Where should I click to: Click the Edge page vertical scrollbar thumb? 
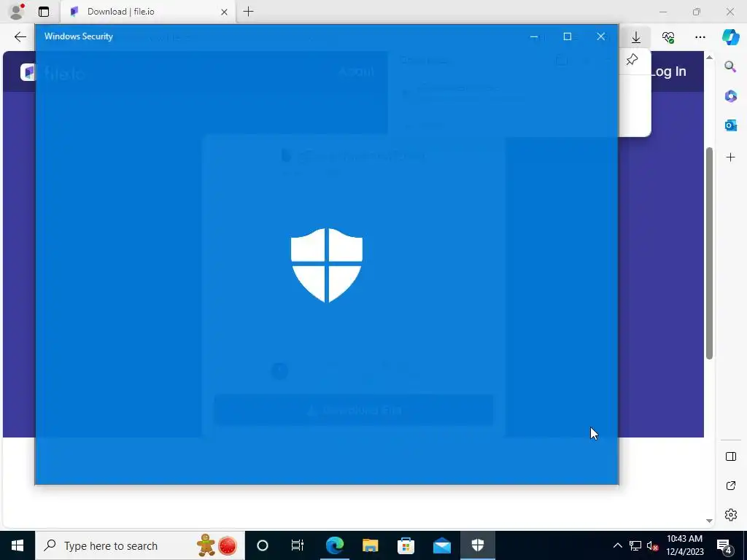pos(709,253)
